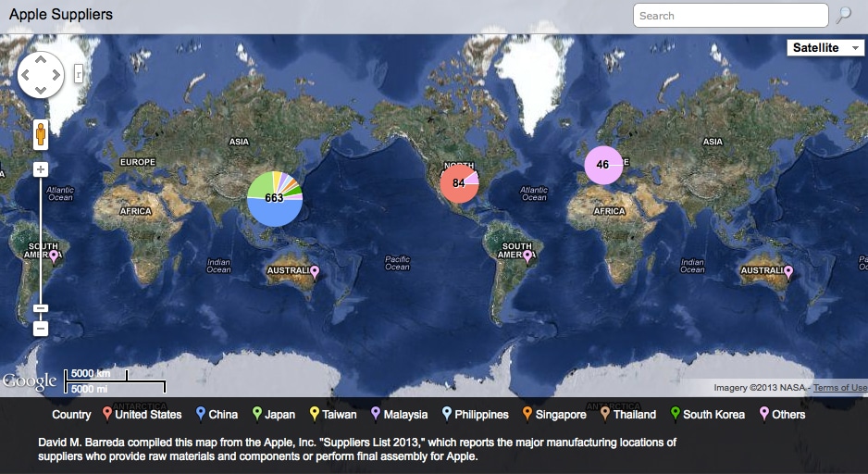Pan the map left with the arrow
The image size is (868, 474).
tap(26, 75)
